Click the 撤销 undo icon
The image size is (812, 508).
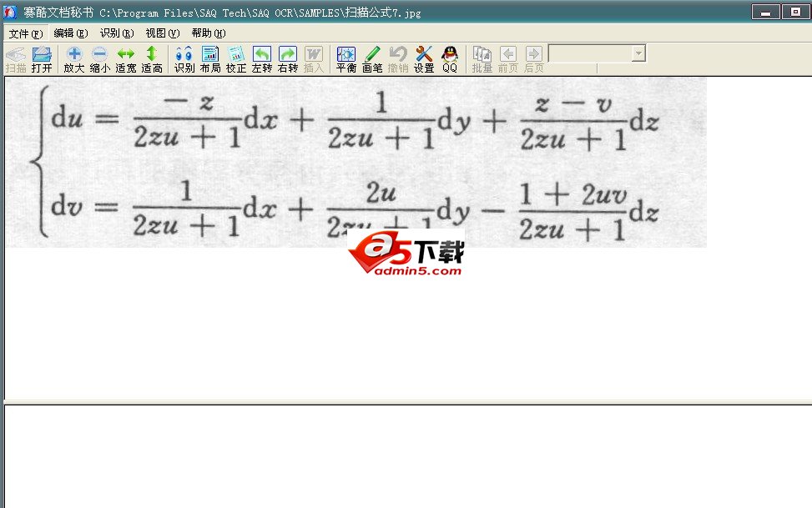[x=398, y=59]
